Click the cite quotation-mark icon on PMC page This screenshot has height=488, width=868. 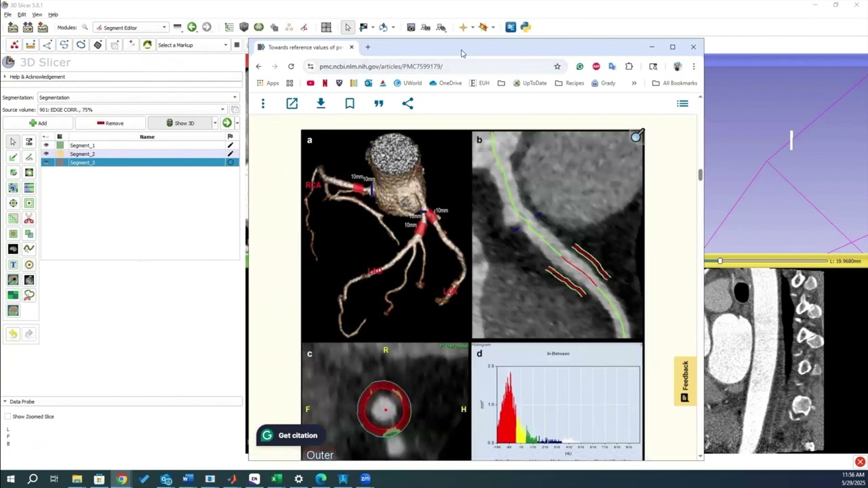tap(378, 103)
